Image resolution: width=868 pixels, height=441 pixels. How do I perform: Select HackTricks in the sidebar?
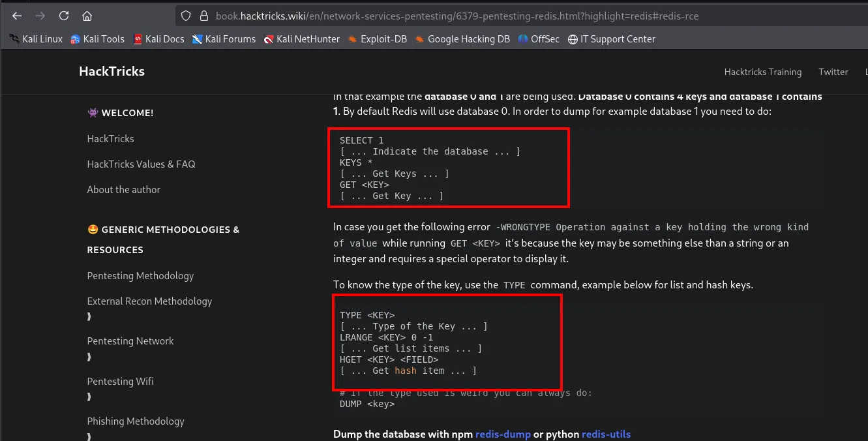click(x=110, y=139)
